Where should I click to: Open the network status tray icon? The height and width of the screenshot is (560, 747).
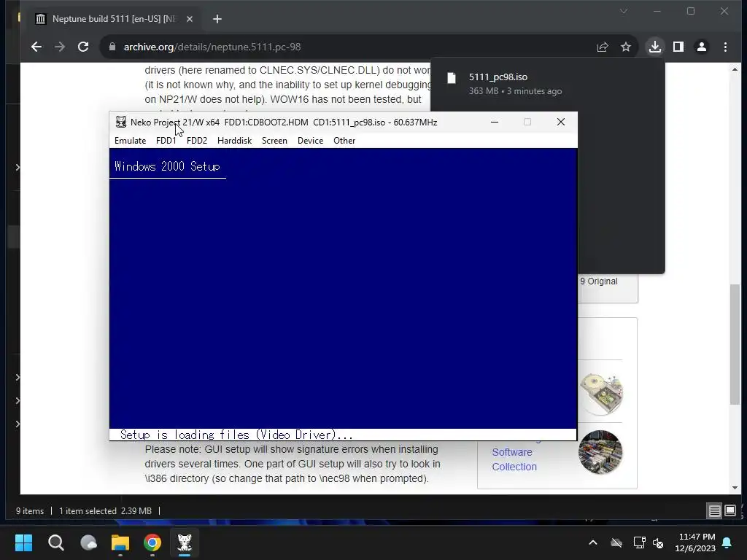click(639, 542)
